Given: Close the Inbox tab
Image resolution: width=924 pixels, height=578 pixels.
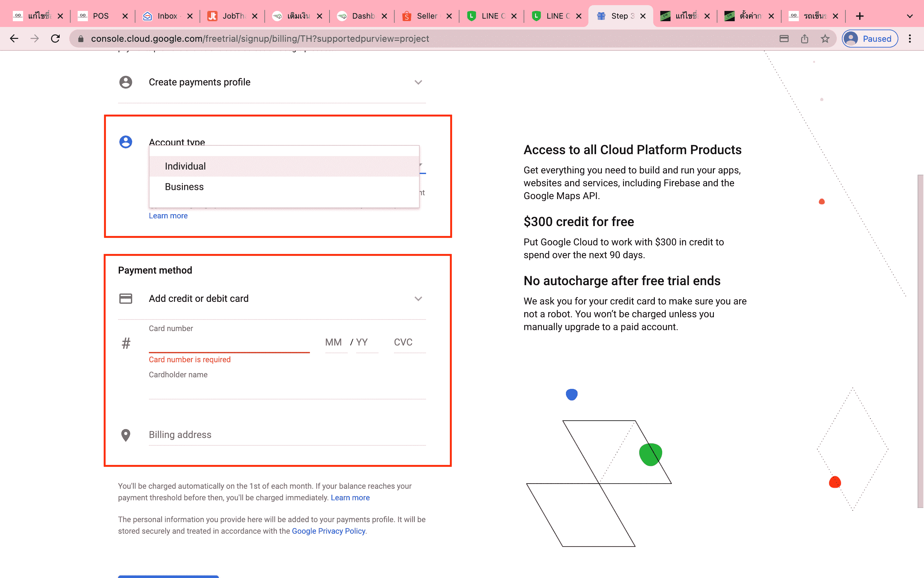Looking at the screenshot, I should (190, 16).
